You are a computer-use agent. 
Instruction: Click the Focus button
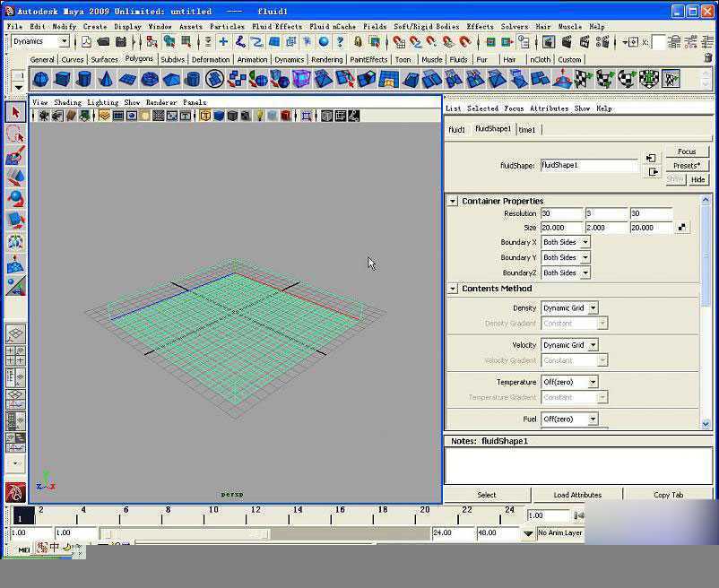click(687, 151)
